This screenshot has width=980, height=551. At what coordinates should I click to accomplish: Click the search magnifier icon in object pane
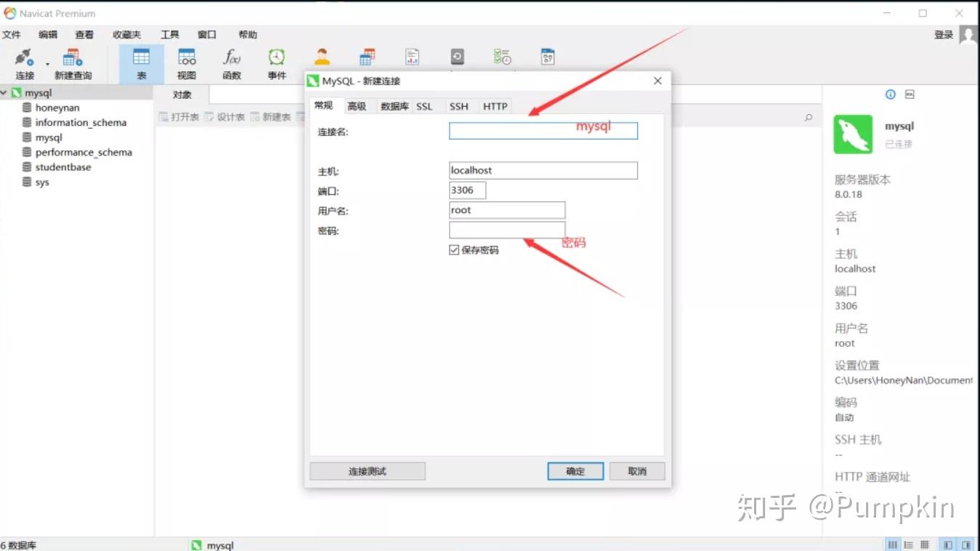point(809,117)
